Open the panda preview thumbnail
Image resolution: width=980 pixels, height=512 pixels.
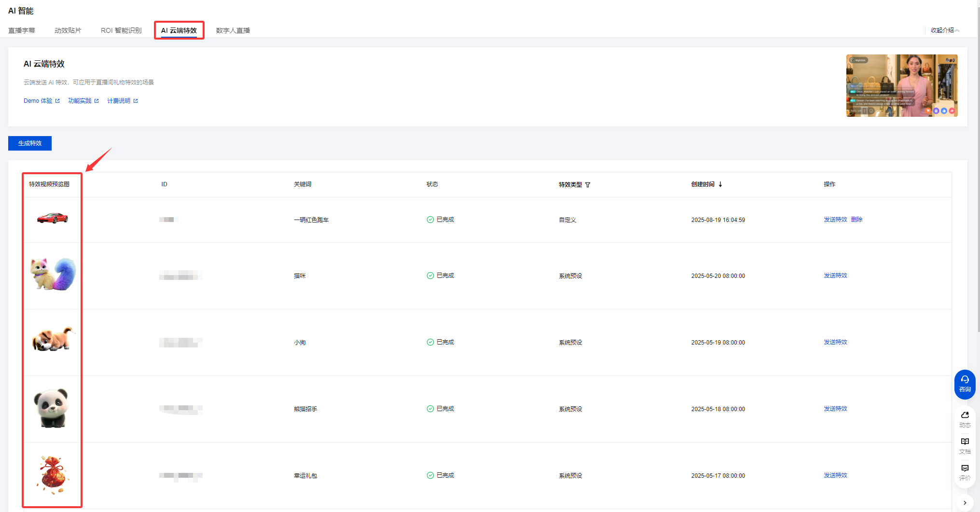pyautogui.click(x=52, y=408)
